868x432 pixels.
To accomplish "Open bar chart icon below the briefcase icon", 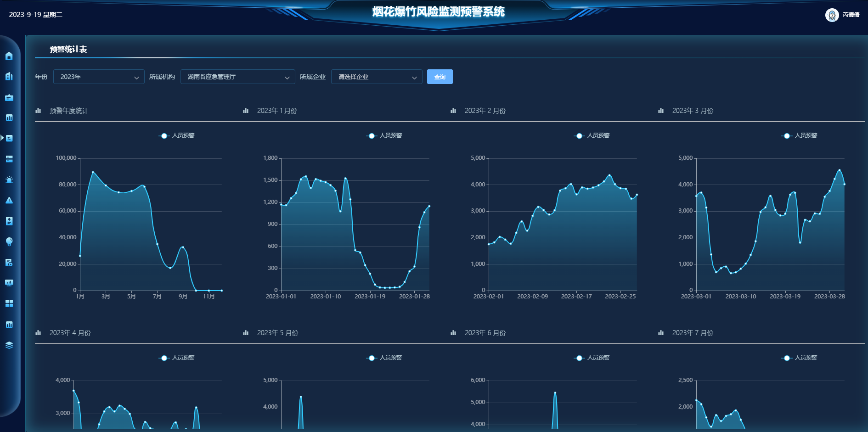I will [9, 118].
